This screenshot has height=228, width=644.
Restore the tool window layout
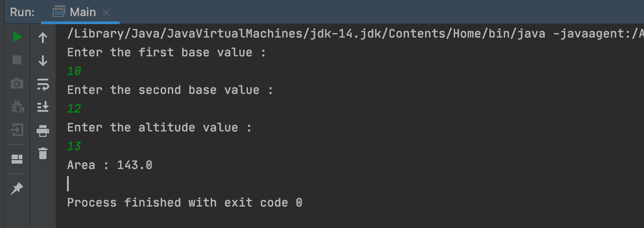pos(17,159)
